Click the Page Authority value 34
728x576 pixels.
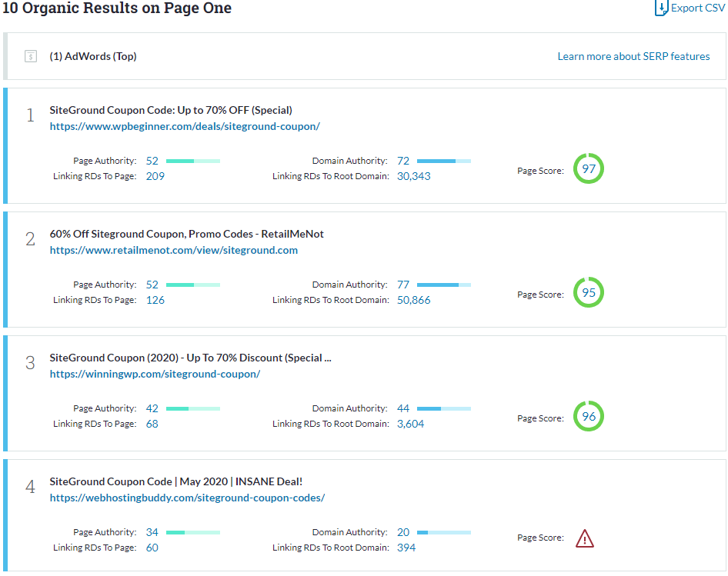coord(152,532)
